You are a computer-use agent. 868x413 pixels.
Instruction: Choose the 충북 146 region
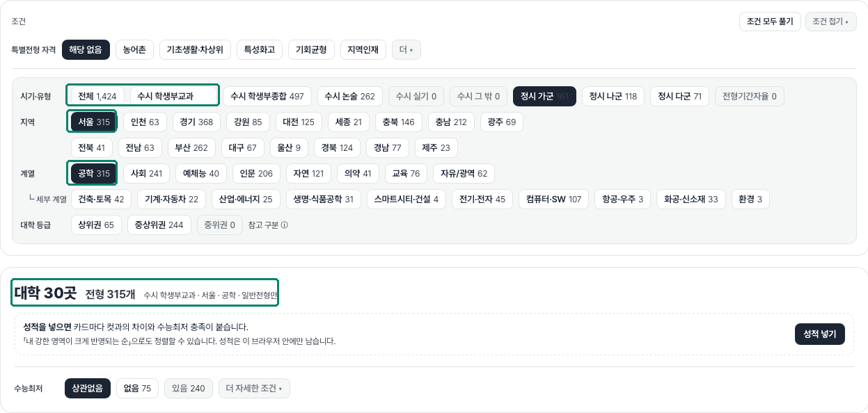coord(399,122)
